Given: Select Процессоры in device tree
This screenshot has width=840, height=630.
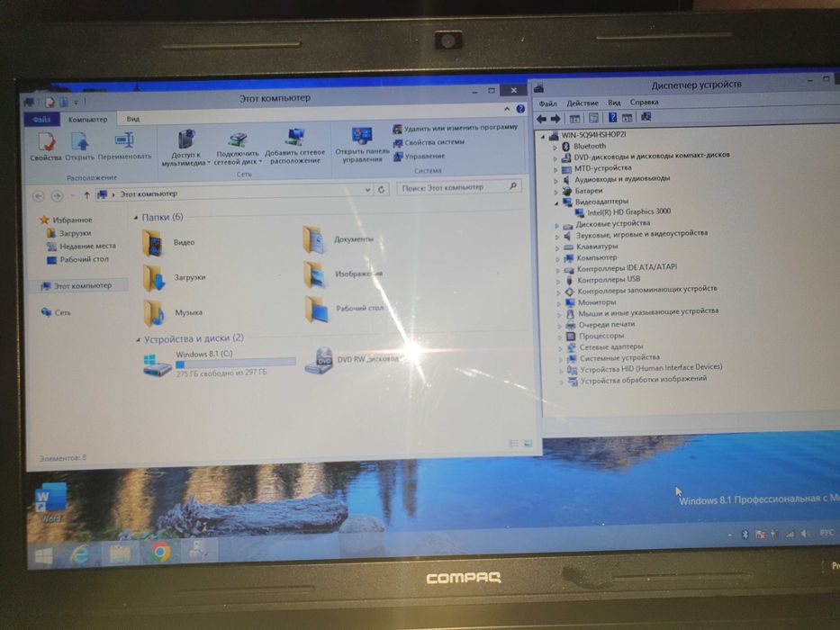Looking at the screenshot, I should pos(595,336).
